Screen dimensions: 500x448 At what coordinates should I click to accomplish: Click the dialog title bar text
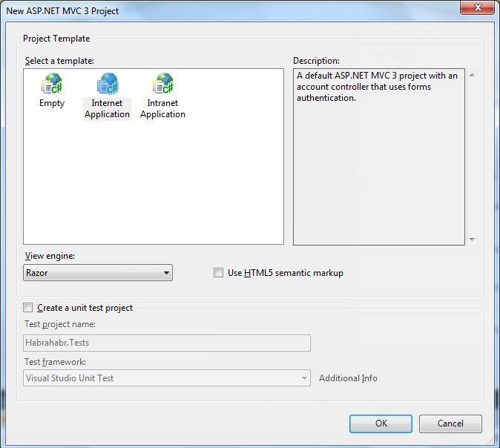(62, 11)
